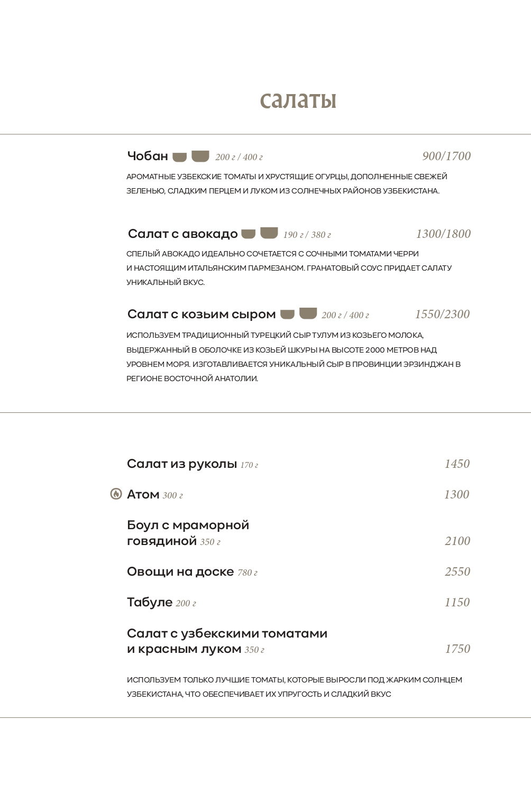Viewport: 531px width, 812px height.
Task: Select large portion icon for Салат с авокадо
Action: pyautogui.click(x=269, y=233)
